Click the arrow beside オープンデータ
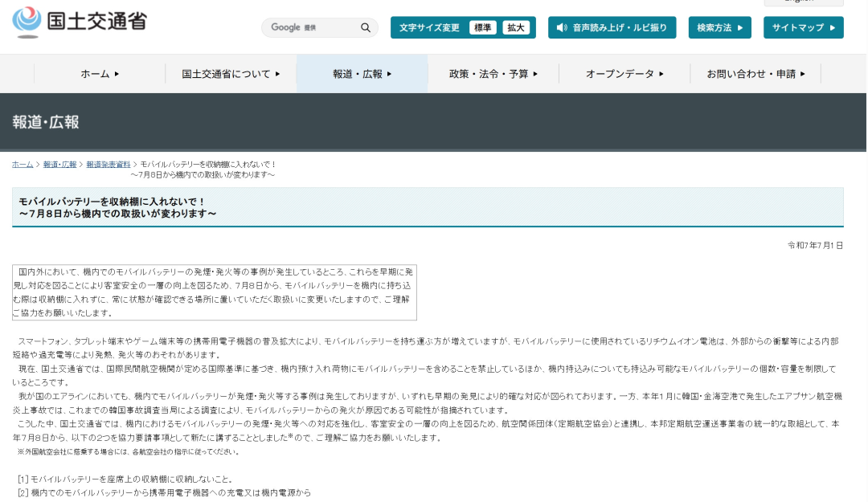The height and width of the screenshot is (502, 868). (x=661, y=74)
